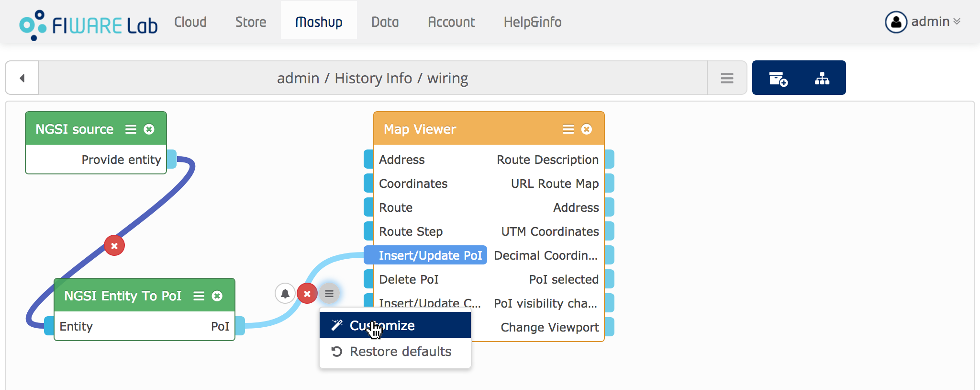The width and height of the screenshot is (980, 390).
Task: Open the NGSI source component menu
Action: [131, 129]
